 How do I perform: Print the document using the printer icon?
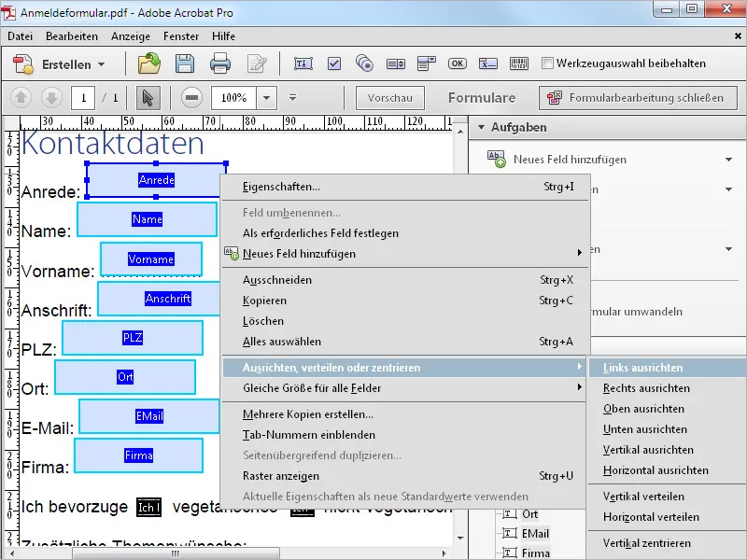[x=220, y=63]
